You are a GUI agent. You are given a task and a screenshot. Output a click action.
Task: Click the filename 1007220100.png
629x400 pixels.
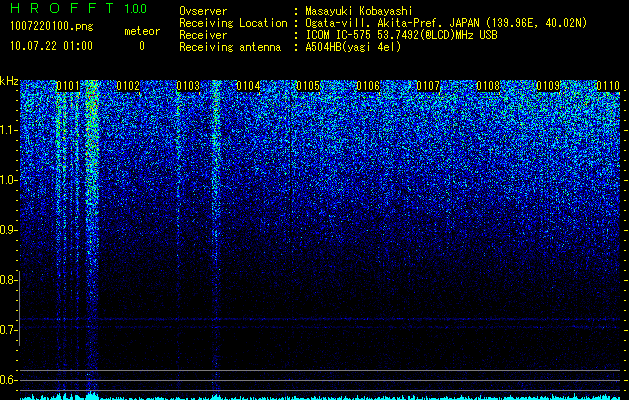[52, 27]
